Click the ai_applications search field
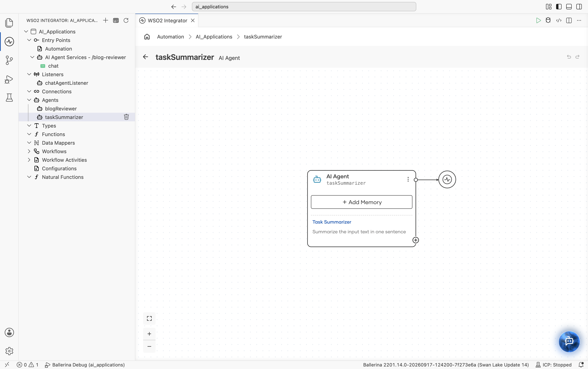Viewport: 588px width, 369px height. pos(304,7)
